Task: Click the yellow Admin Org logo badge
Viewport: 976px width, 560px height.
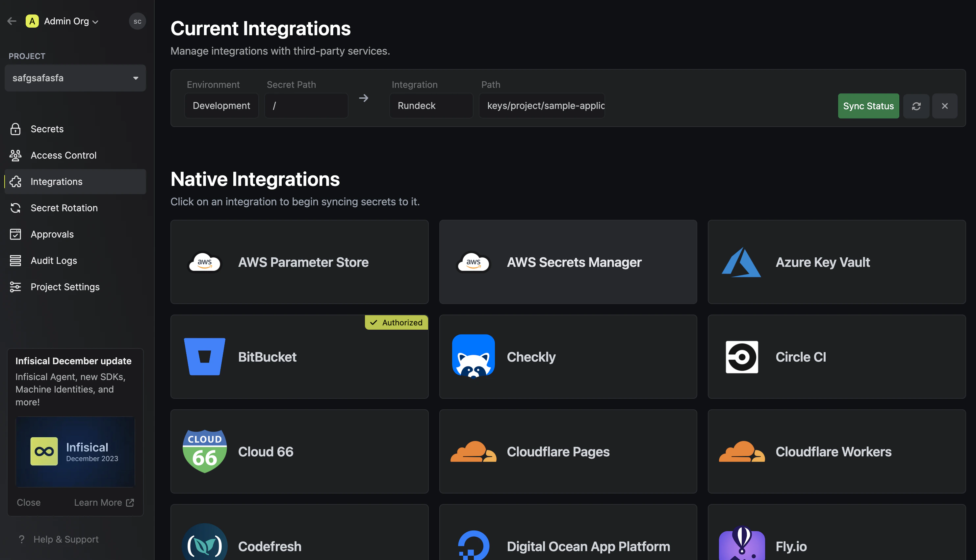Action: click(32, 21)
